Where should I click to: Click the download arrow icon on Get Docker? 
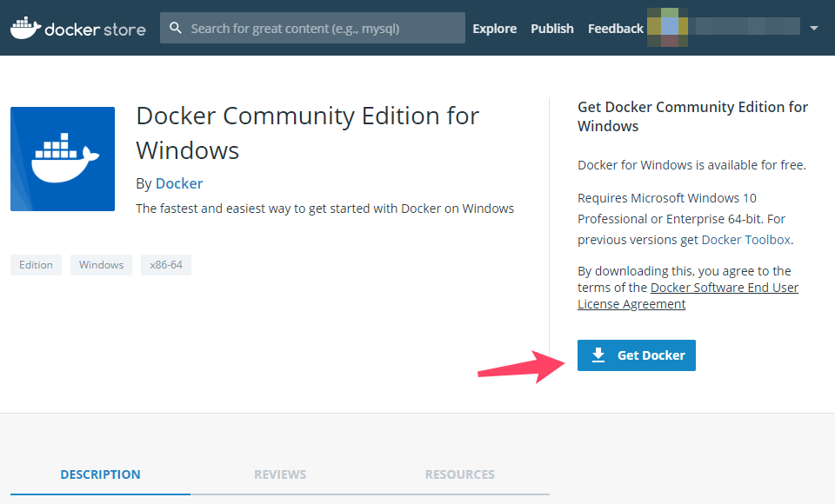click(x=598, y=355)
